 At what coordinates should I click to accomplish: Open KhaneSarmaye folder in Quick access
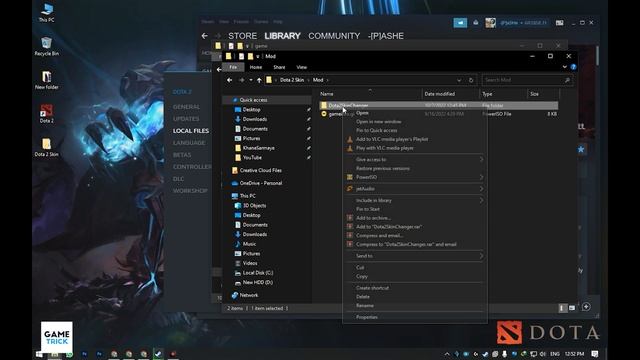click(258, 148)
